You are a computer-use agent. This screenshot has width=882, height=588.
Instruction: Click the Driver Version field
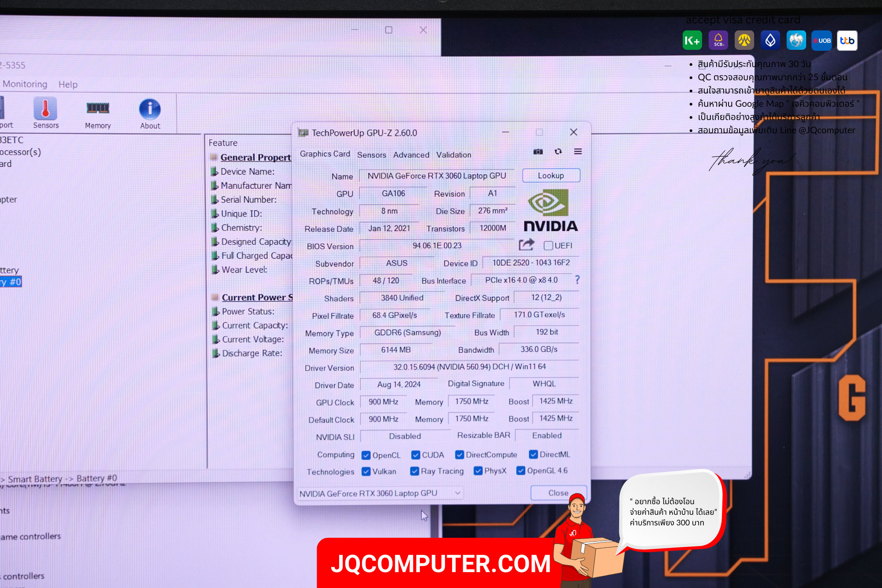(469, 367)
